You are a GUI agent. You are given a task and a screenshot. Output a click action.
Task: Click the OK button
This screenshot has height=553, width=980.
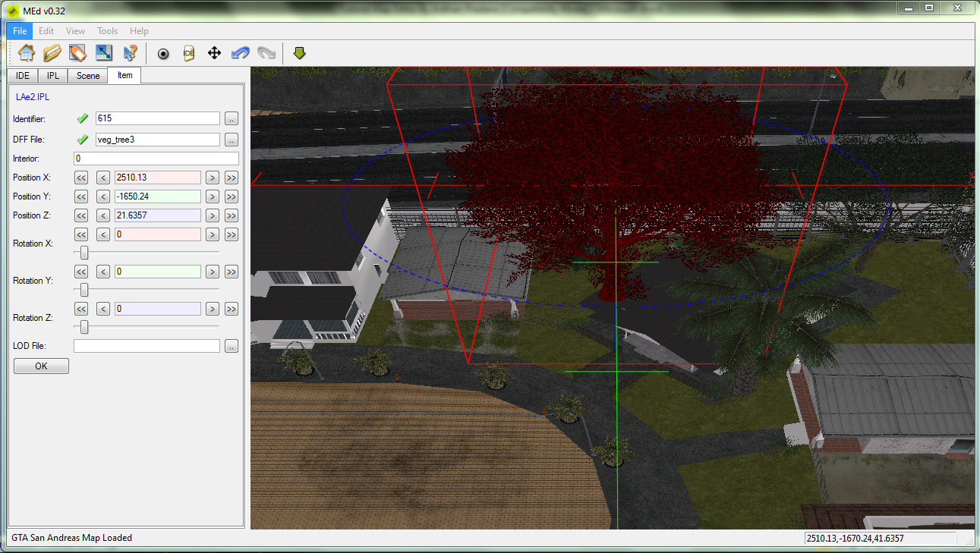point(41,366)
